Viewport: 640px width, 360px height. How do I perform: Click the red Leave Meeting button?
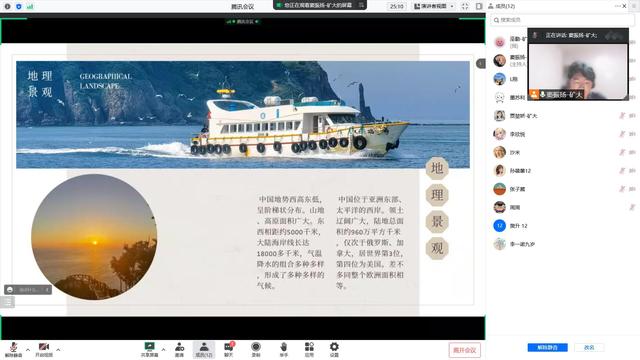464,350
